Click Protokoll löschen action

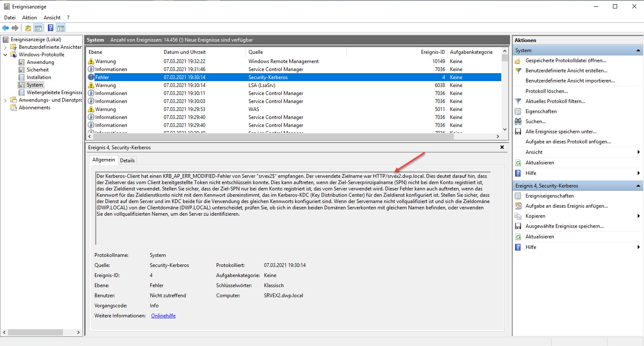click(547, 91)
